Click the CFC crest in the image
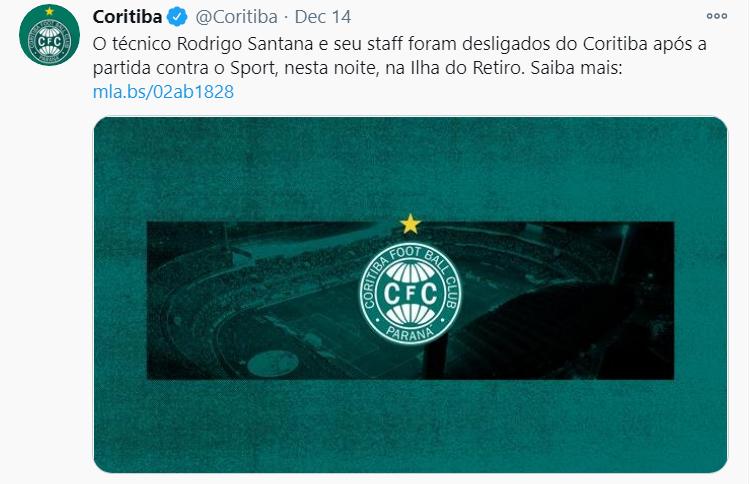Image resolution: width=751 pixels, height=484 pixels. click(x=410, y=293)
